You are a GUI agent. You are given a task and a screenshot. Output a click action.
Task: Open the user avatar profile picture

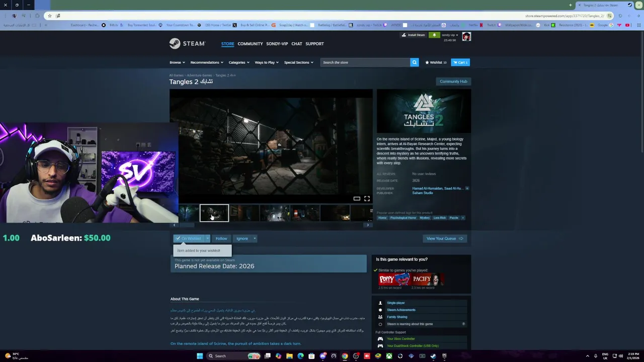click(466, 36)
